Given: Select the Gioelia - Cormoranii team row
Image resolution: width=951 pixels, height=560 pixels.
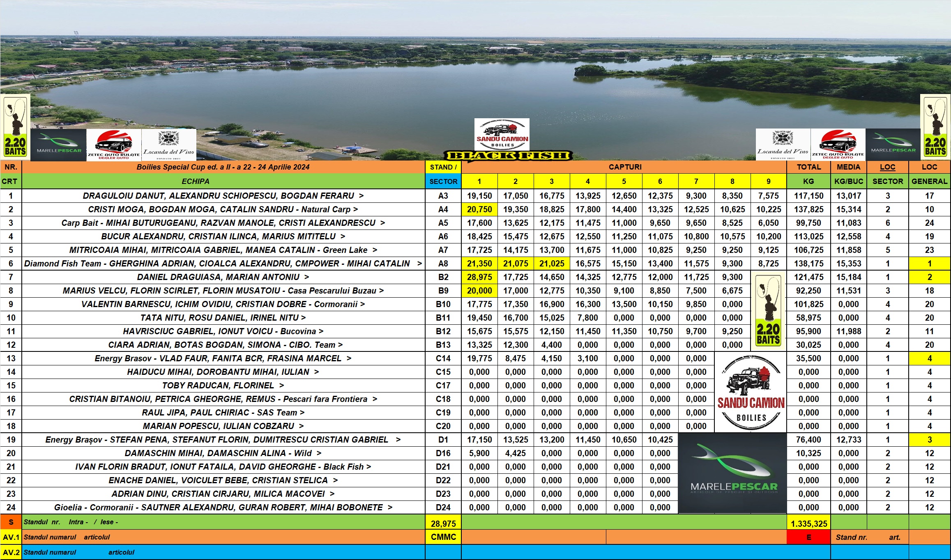Looking at the screenshot, I should click(223, 507).
